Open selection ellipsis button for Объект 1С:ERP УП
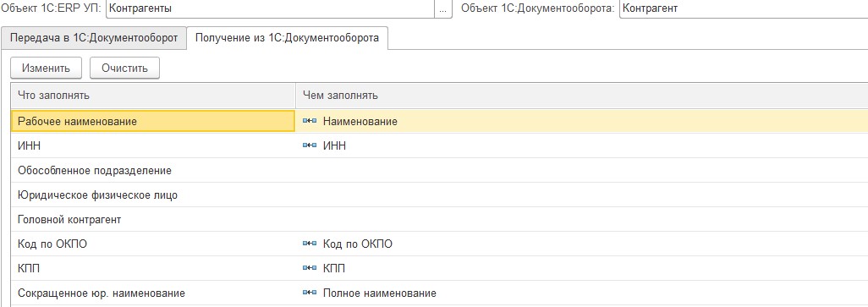This screenshot has height=307, width=868. [442, 8]
